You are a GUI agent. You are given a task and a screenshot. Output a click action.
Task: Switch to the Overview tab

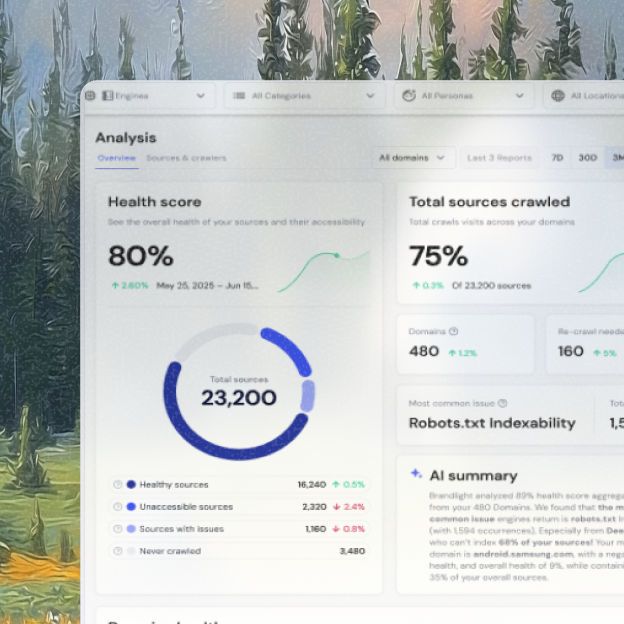117,158
